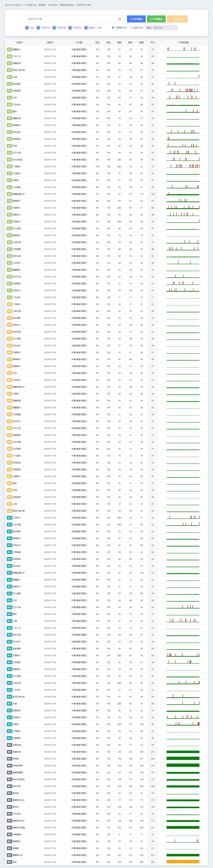213x868 pixels.
Task: Select the 埃及开罗 row name
Action: pyautogui.click(x=17, y=787)
